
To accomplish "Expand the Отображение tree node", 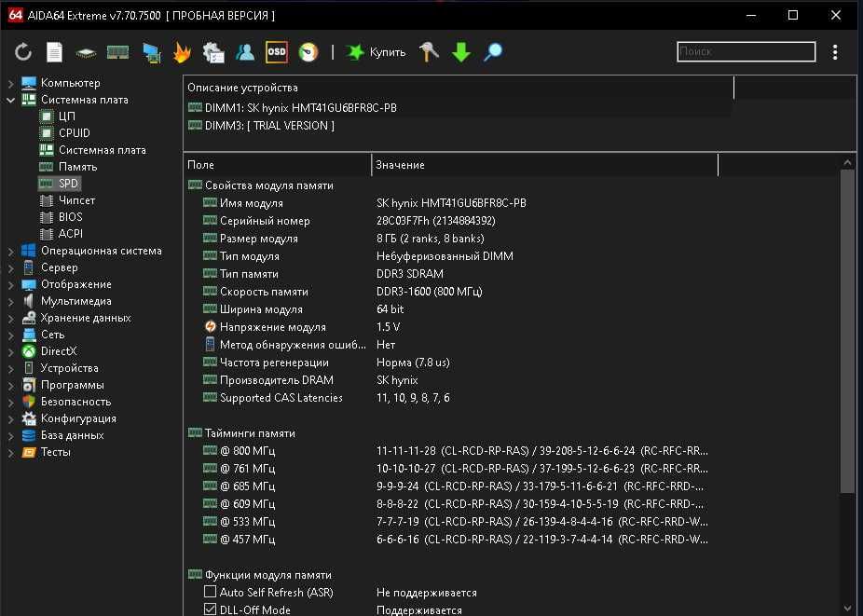I will [x=10, y=285].
